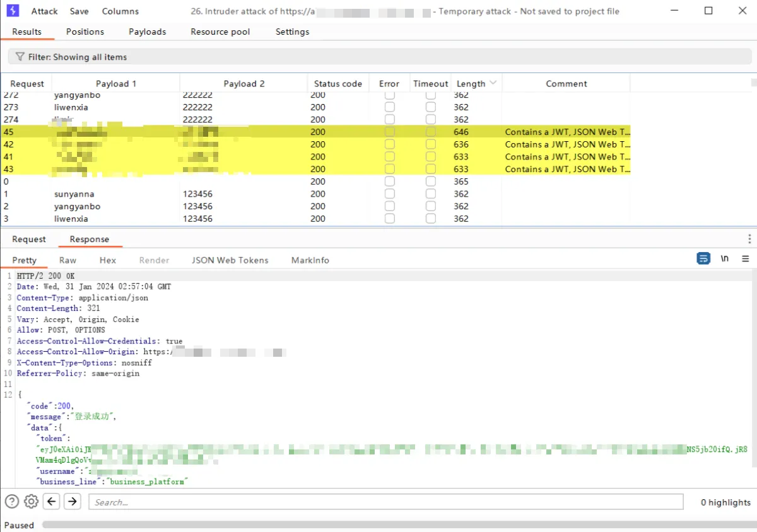
Task: Switch to JSON Web Tokens tab
Action: coord(230,260)
